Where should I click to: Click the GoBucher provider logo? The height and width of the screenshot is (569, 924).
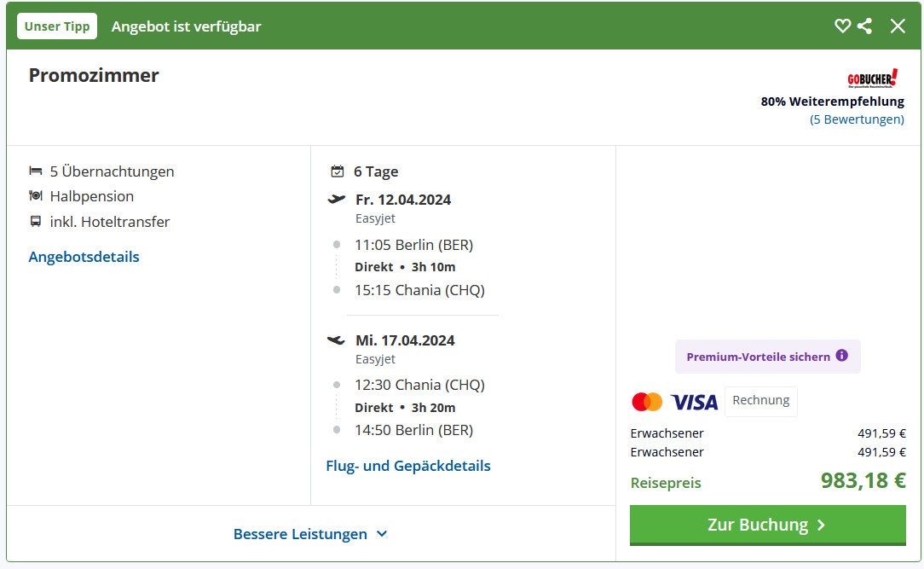point(873,79)
